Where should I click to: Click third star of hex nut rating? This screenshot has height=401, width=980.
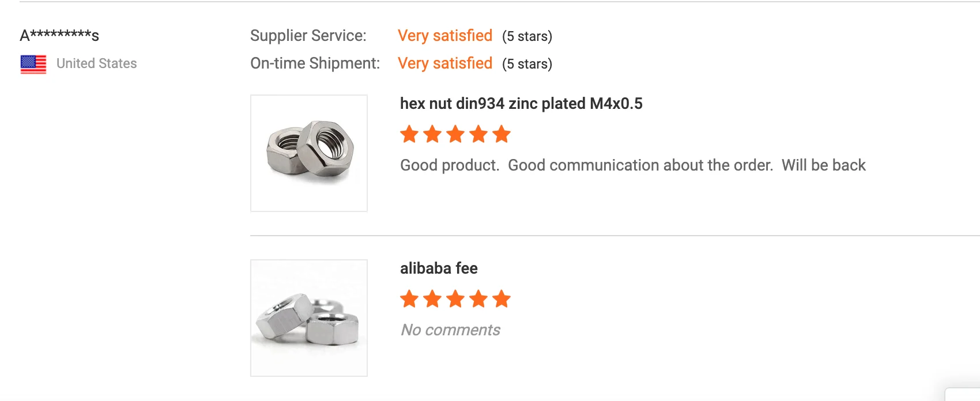point(455,134)
